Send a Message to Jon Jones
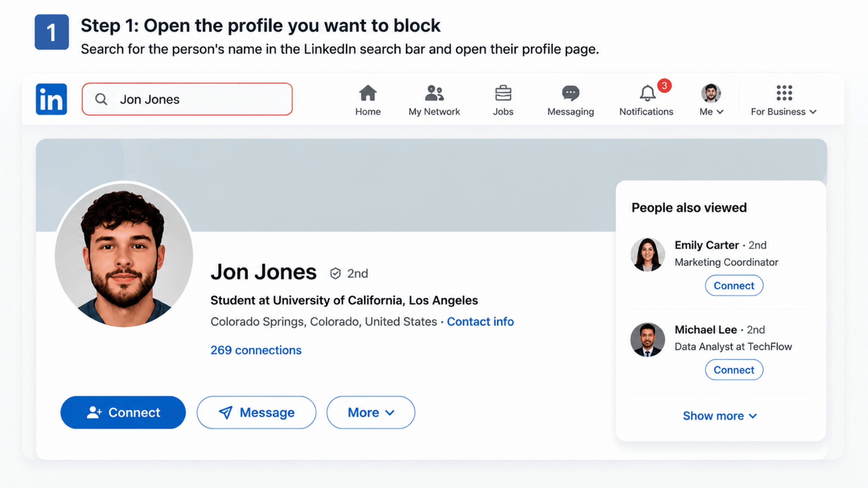 256,412
